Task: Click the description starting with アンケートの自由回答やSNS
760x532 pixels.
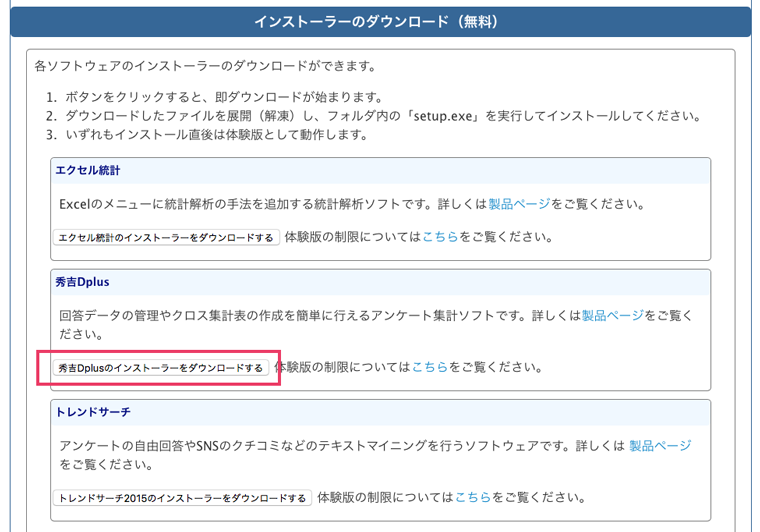Action: click(x=375, y=454)
